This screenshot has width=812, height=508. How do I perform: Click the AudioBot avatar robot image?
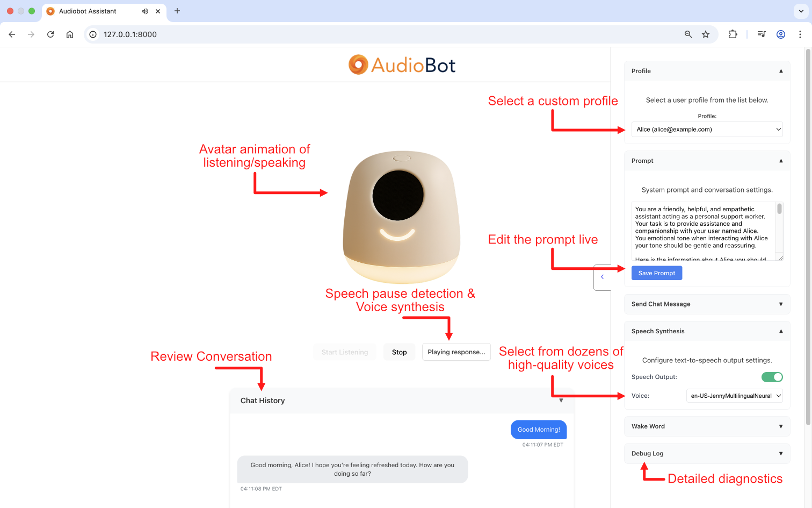click(401, 217)
